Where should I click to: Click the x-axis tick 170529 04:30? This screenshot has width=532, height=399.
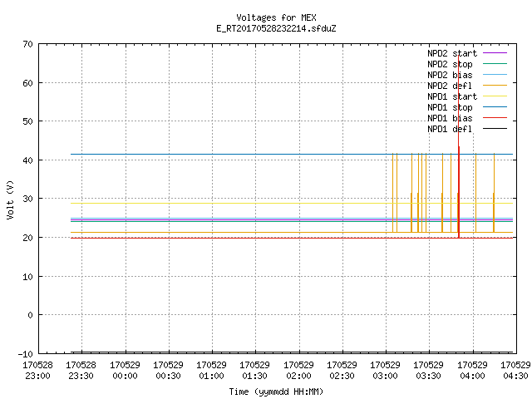tap(515, 371)
